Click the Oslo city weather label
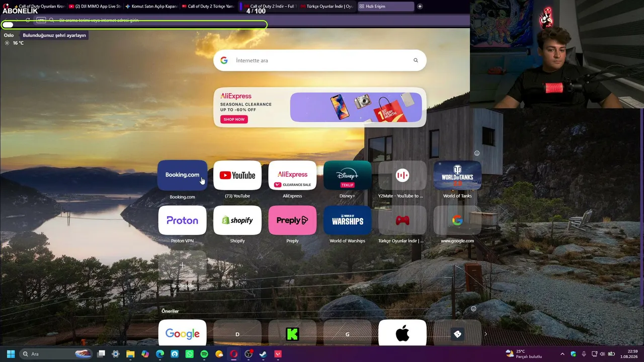The height and width of the screenshot is (362, 644). point(9,35)
